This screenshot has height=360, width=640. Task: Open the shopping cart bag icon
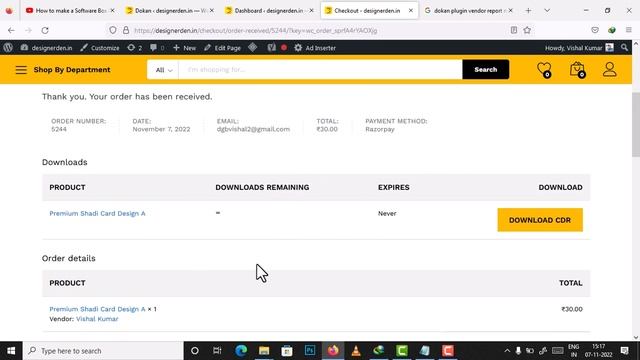577,69
